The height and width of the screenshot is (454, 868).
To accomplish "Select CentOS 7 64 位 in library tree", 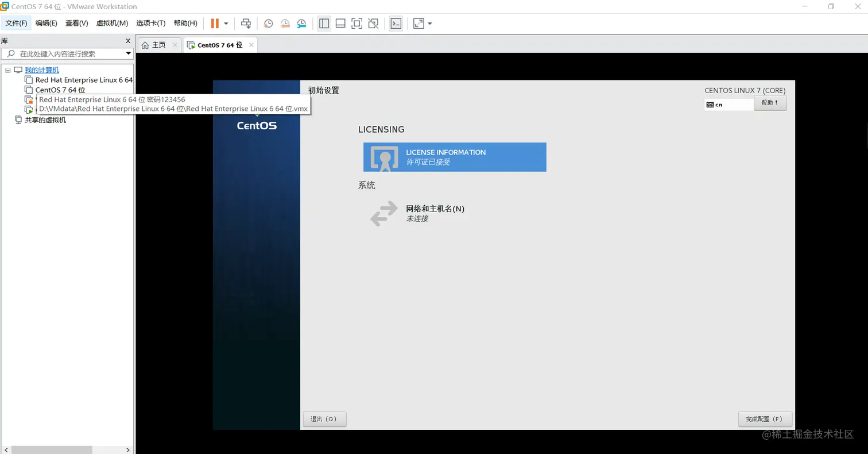I will click(60, 90).
